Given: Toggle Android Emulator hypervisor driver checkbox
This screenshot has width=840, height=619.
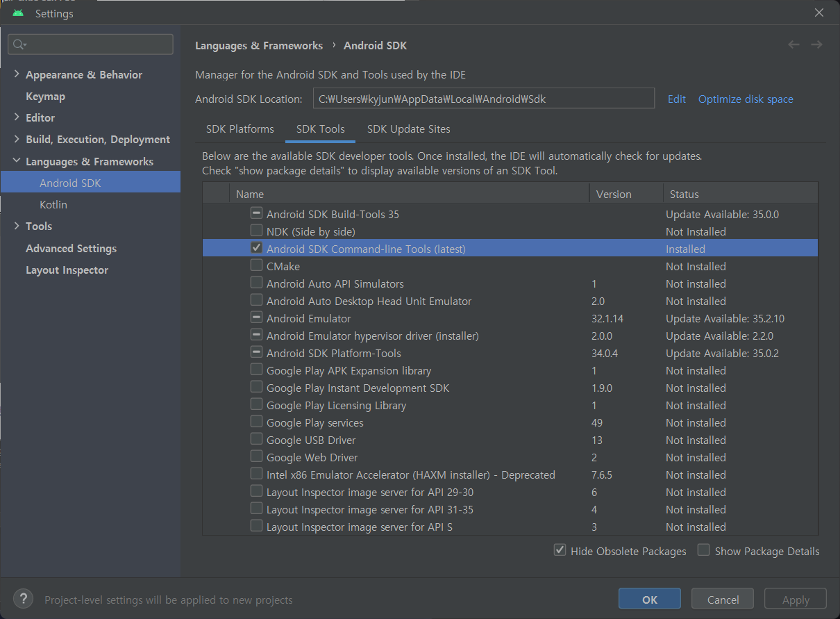Looking at the screenshot, I should pyautogui.click(x=256, y=335).
